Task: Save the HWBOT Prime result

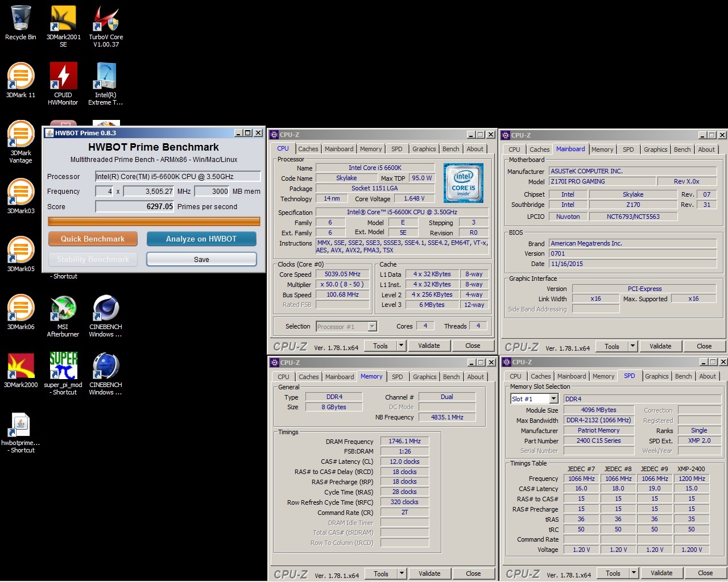Action: click(x=201, y=259)
